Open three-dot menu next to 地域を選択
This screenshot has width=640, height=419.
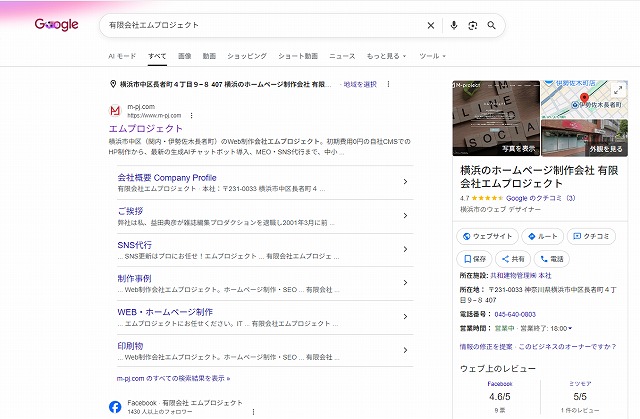click(388, 84)
